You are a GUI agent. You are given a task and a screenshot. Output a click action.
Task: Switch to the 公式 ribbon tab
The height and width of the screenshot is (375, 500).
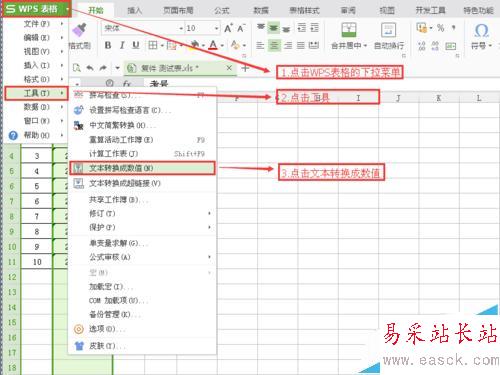click(222, 11)
